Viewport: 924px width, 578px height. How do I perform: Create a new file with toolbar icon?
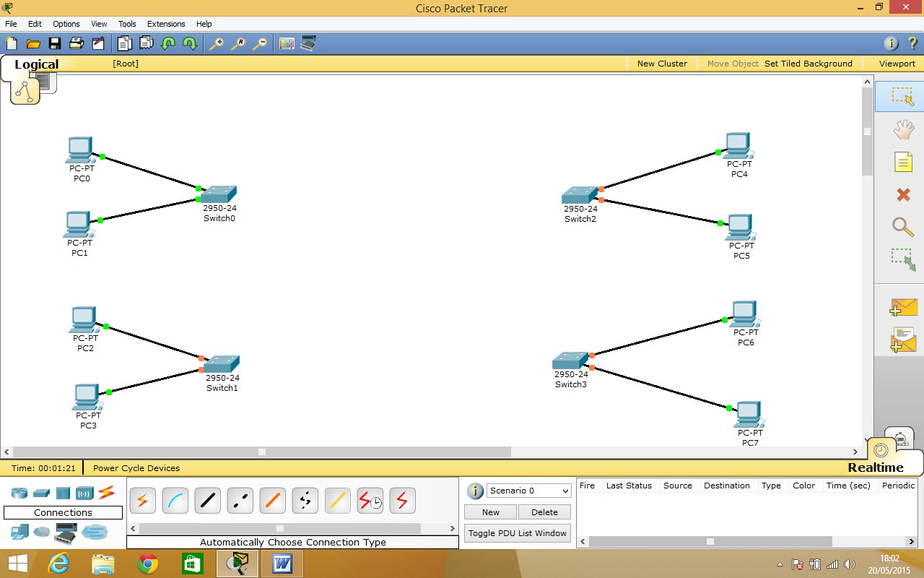[x=11, y=43]
